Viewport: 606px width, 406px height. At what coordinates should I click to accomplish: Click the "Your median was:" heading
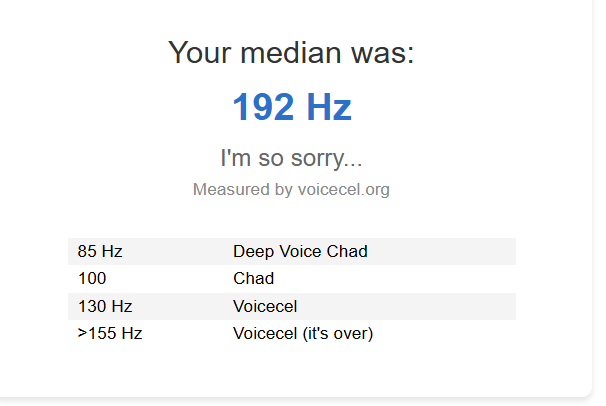coord(291,52)
